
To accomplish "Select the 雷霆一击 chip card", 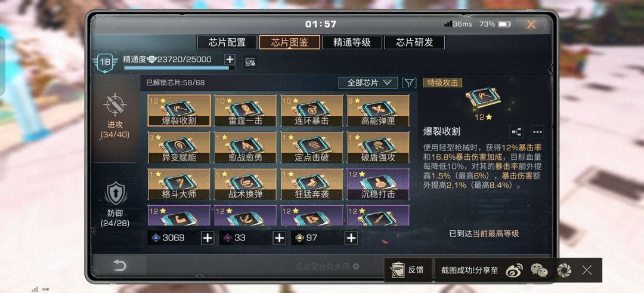I will (245, 110).
